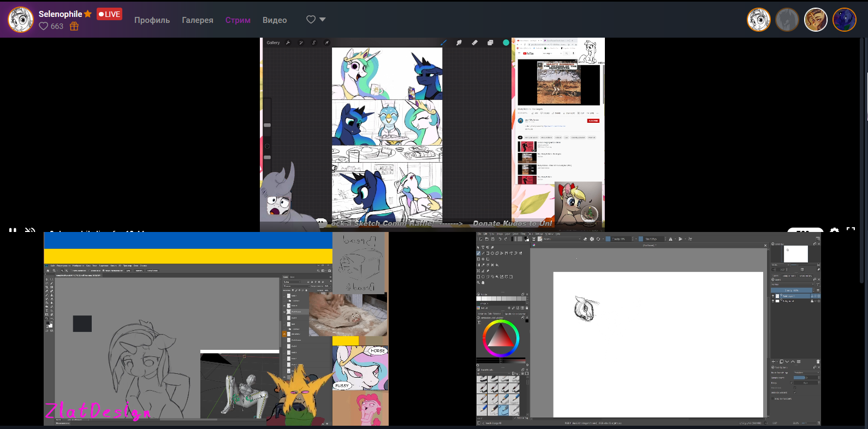
Task: Toggle fullscreen on the stream player
Action: pos(851,230)
